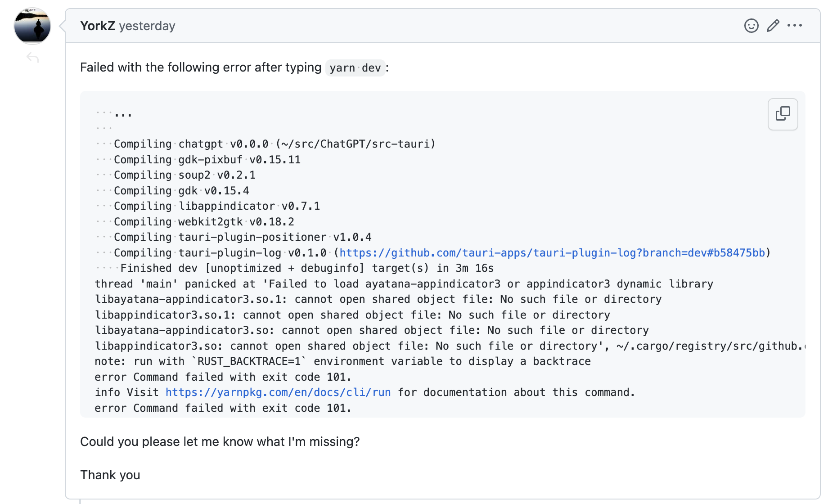Open the three-dot comment options menu
This screenshot has height=504, width=828.
click(x=795, y=26)
